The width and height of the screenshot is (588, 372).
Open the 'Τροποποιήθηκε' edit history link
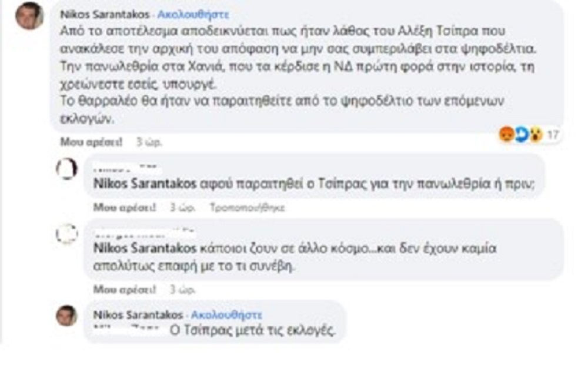pos(247,207)
